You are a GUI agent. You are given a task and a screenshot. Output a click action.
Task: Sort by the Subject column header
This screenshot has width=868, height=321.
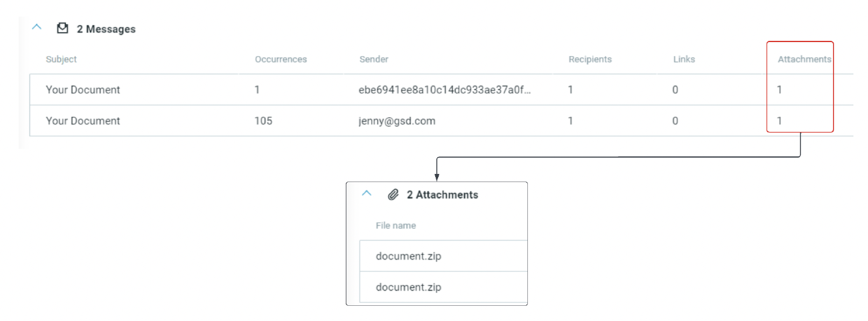click(61, 60)
